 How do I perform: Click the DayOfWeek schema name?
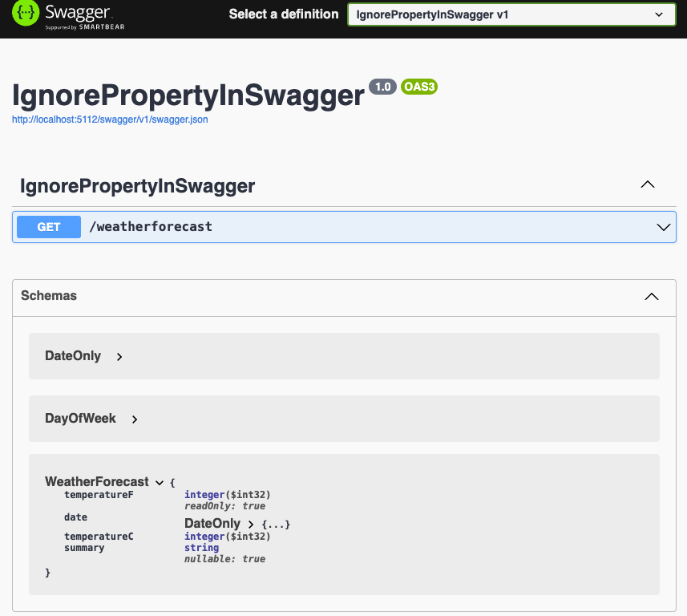pyautogui.click(x=80, y=419)
